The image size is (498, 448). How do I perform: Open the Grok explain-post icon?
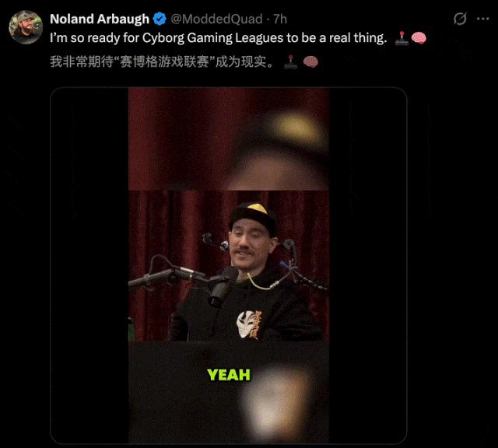tap(460, 19)
